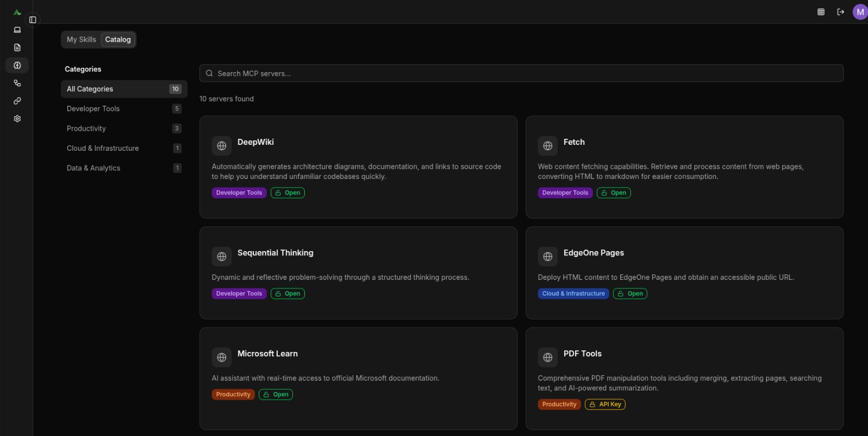Click the laptop icon in the left sidebar
This screenshot has height=436, width=868.
17,30
